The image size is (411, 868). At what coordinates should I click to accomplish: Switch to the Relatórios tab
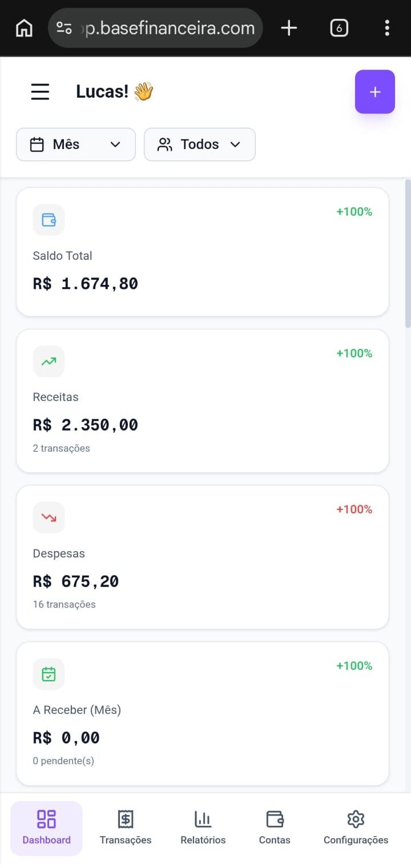click(203, 828)
